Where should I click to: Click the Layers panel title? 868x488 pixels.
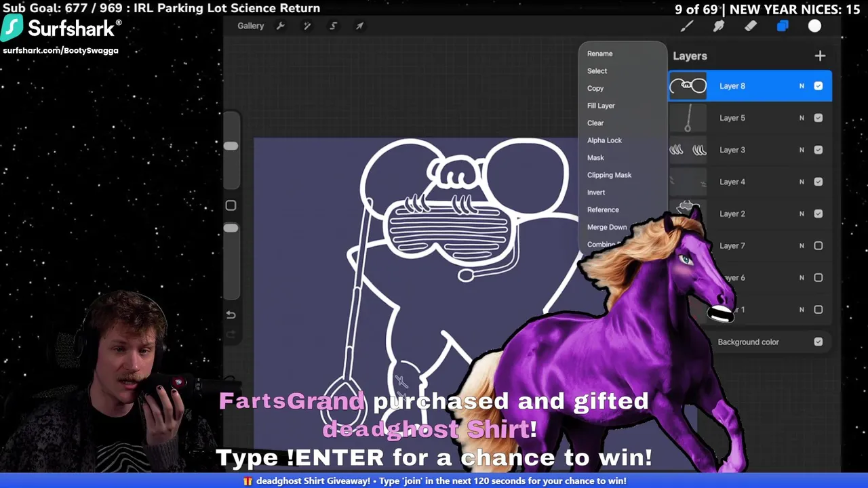[x=690, y=56]
